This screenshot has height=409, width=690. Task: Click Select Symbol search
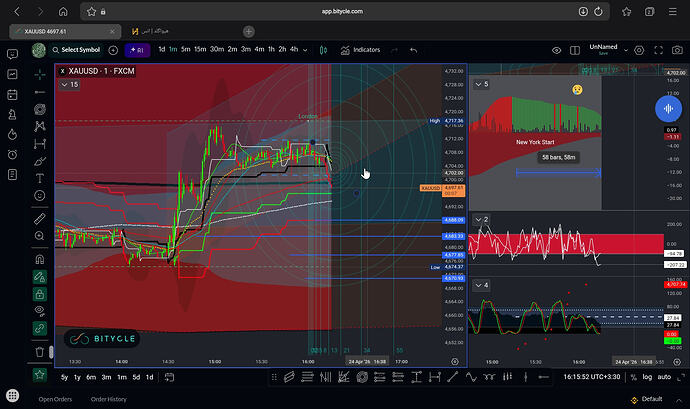click(76, 50)
